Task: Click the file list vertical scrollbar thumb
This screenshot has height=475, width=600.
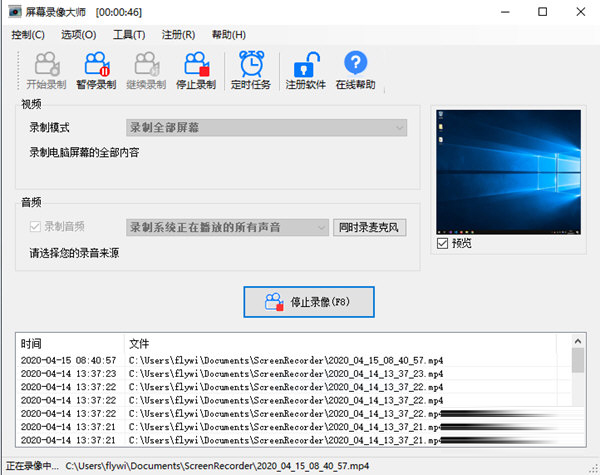Action: [578, 360]
